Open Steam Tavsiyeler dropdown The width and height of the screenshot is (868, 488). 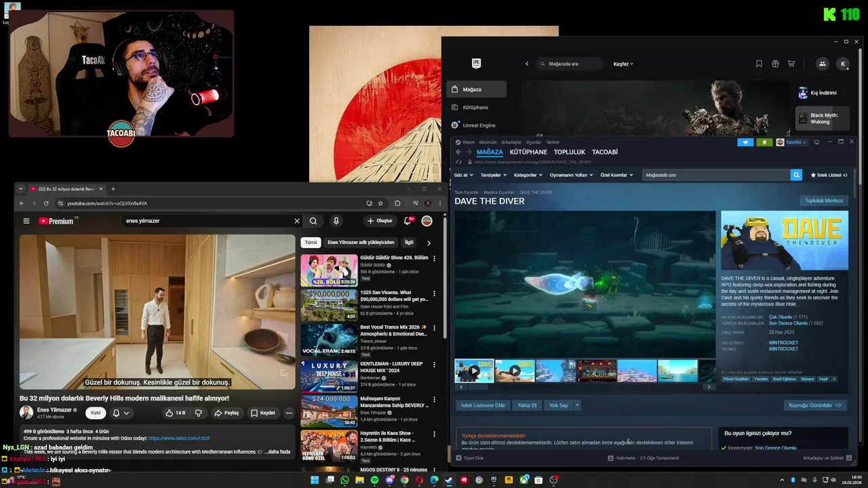coord(494,175)
